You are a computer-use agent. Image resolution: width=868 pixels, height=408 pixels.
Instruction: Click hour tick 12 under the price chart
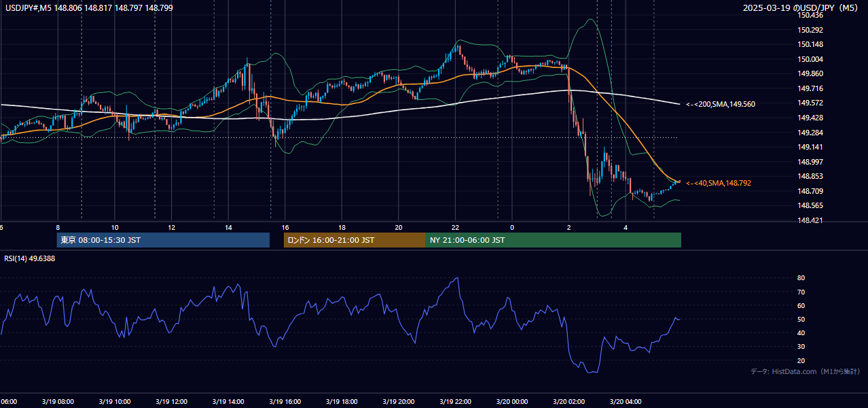171,228
